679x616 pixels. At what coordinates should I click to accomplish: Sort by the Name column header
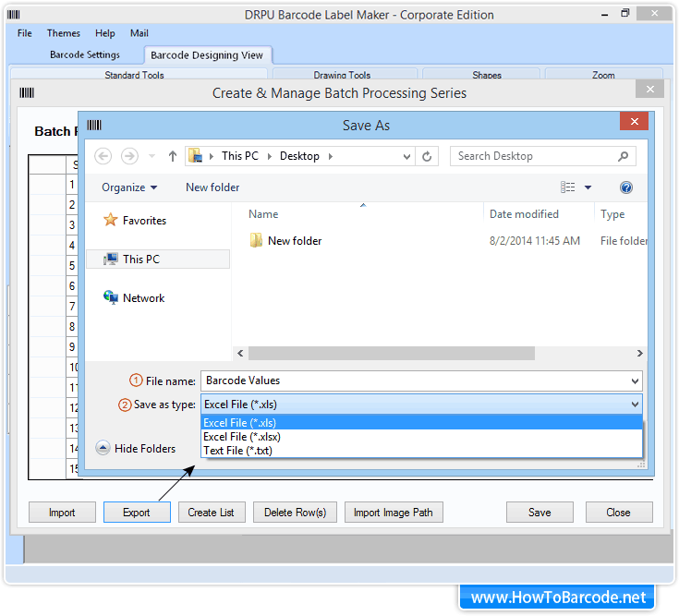(x=263, y=214)
